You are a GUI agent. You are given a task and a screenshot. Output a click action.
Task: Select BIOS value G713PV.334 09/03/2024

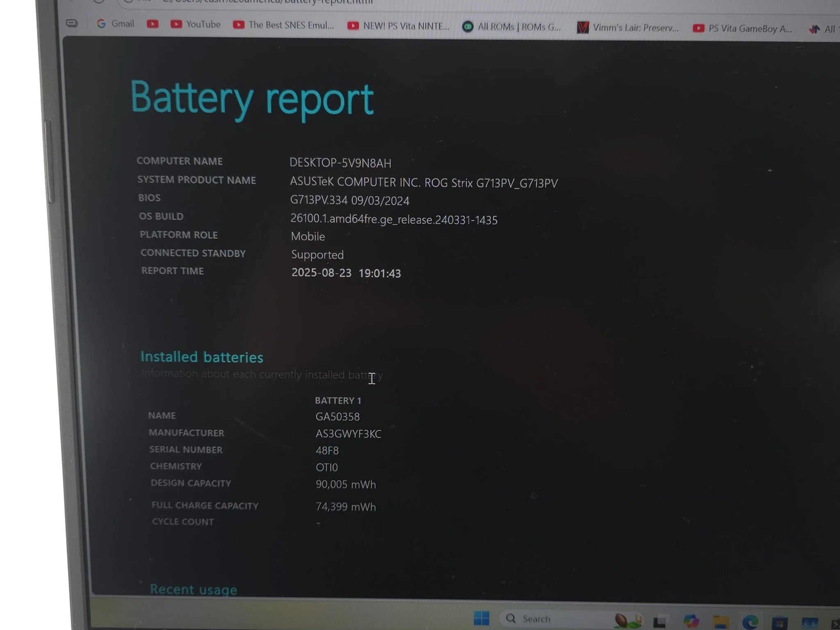[349, 200]
